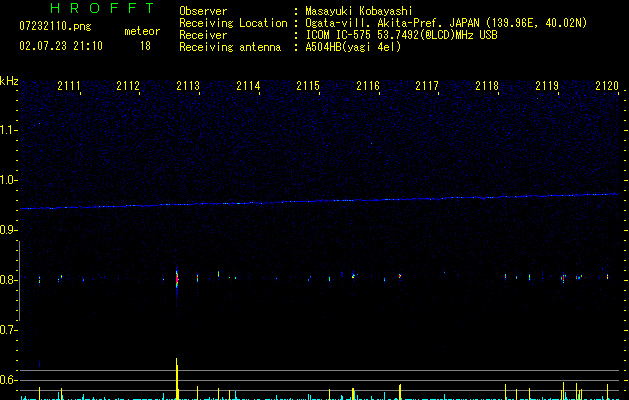Click the 0.8 kHz axis value
Screen dimensions: 629x400
pos(8,280)
